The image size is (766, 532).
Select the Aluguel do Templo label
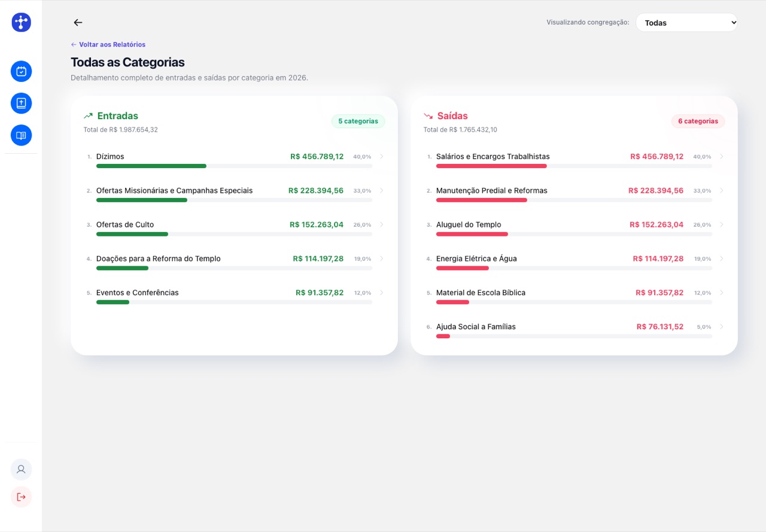coord(469,225)
